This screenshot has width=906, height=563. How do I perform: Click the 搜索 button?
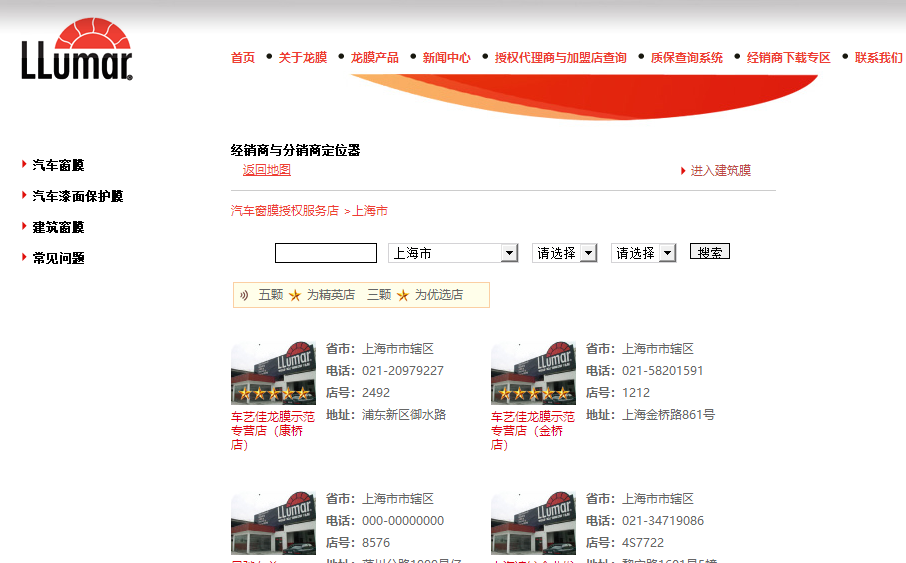(x=710, y=251)
